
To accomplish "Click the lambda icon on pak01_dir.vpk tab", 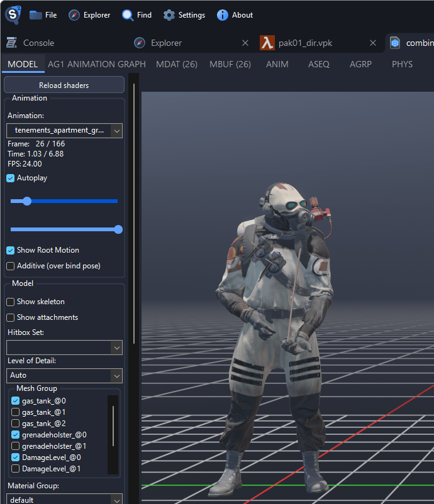I will point(267,43).
